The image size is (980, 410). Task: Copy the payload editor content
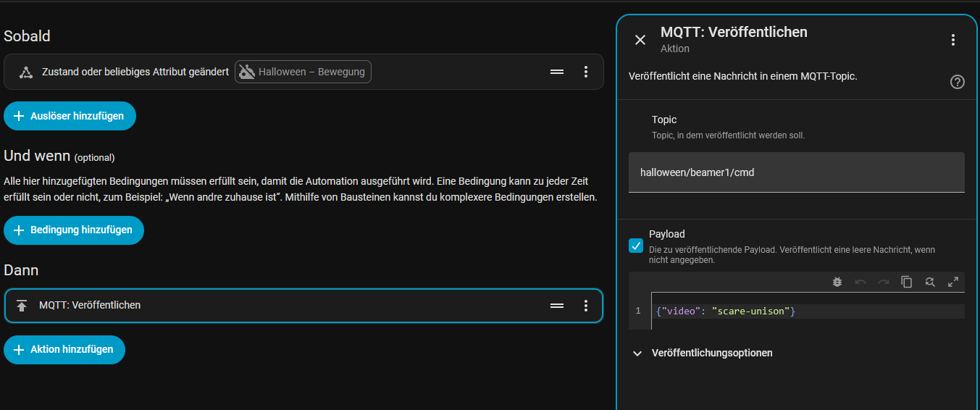coord(907,282)
